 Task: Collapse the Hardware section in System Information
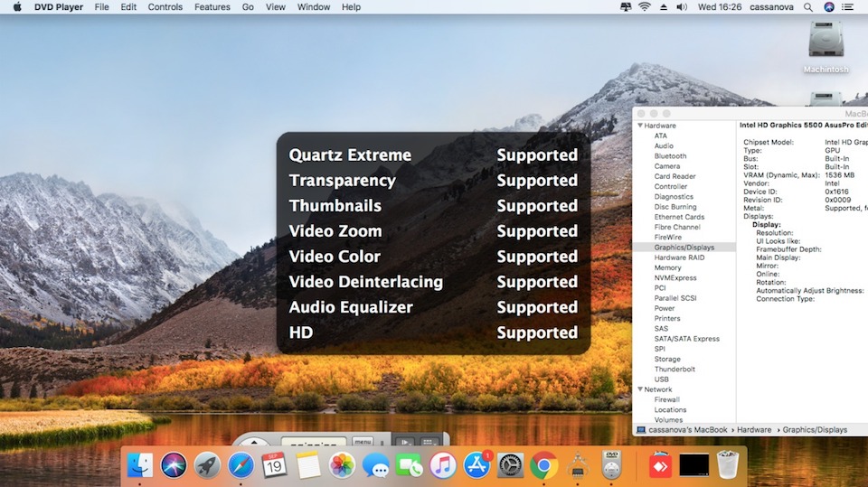640,126
